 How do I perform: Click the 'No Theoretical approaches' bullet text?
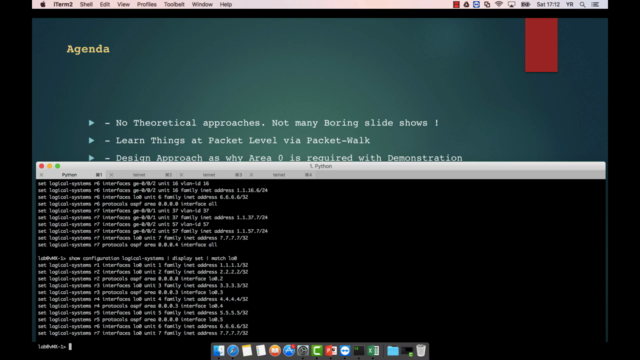[271, 123]
